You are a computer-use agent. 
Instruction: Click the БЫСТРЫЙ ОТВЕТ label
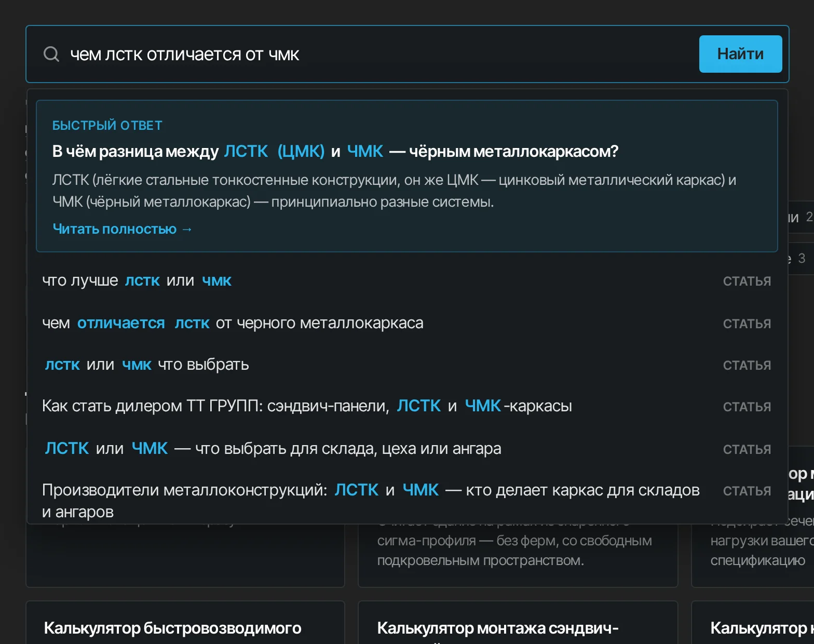point(107,126)
